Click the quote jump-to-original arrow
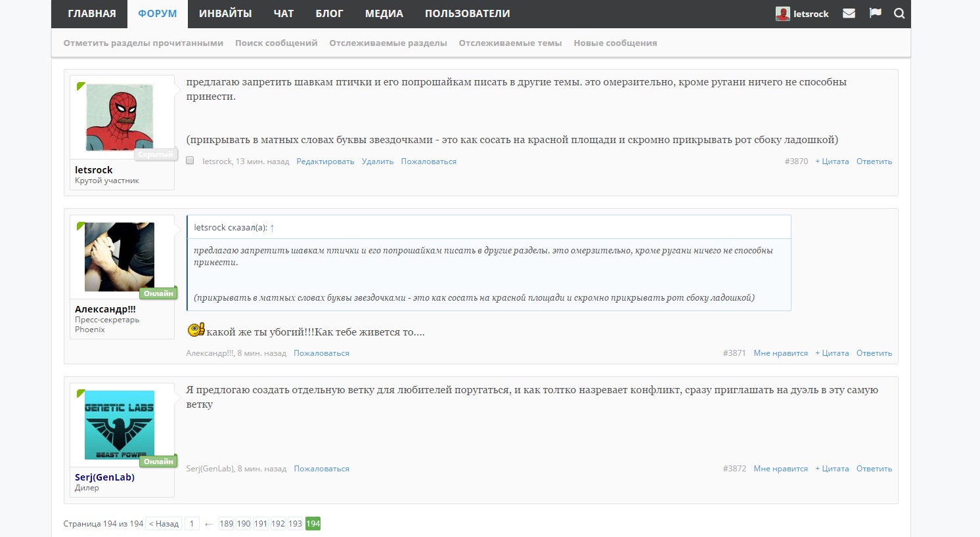The image size is (980, 537). click(272, 228)
